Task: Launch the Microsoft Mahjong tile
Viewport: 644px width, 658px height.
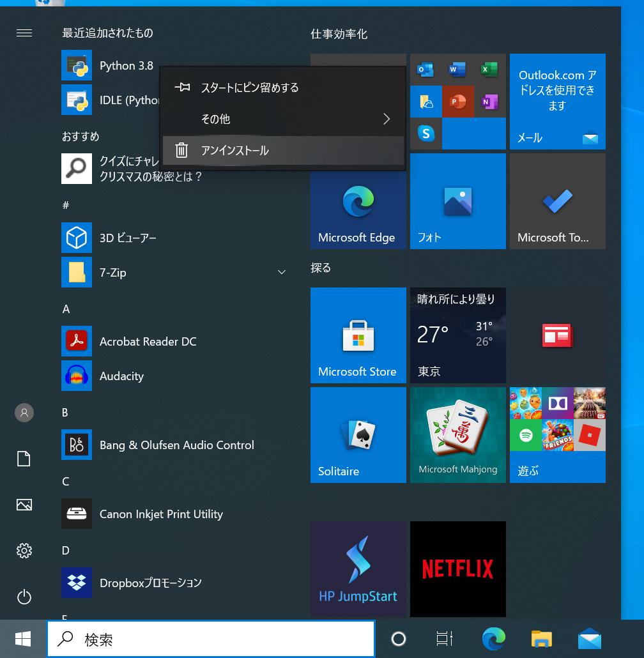Action: coord(457,435)
